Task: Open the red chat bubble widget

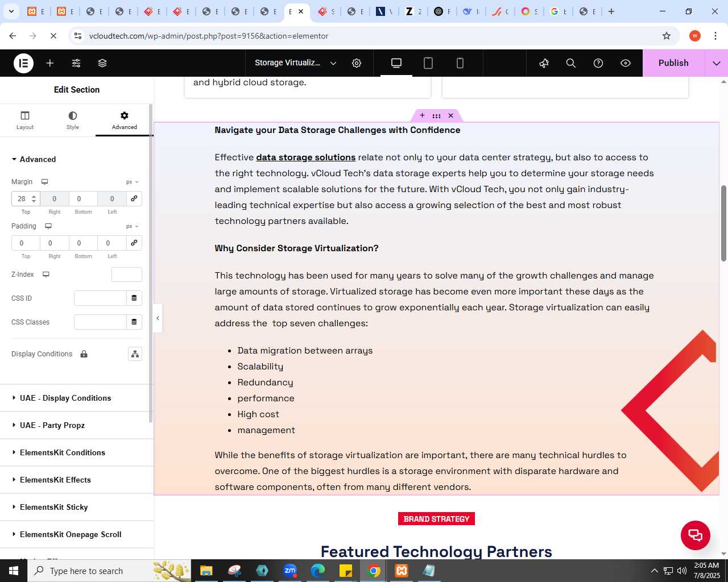Action: 696,535
